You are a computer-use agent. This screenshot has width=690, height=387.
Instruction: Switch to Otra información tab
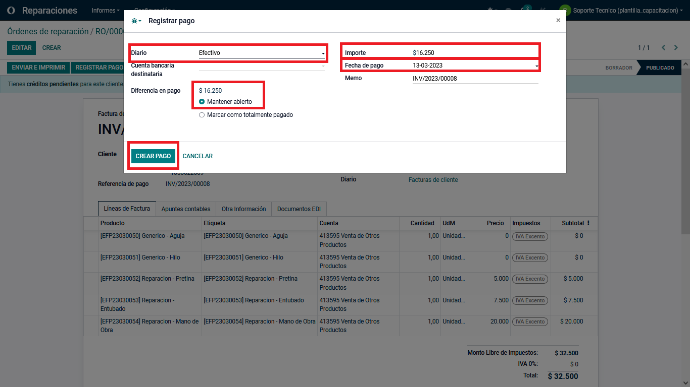tap(244, 209)
